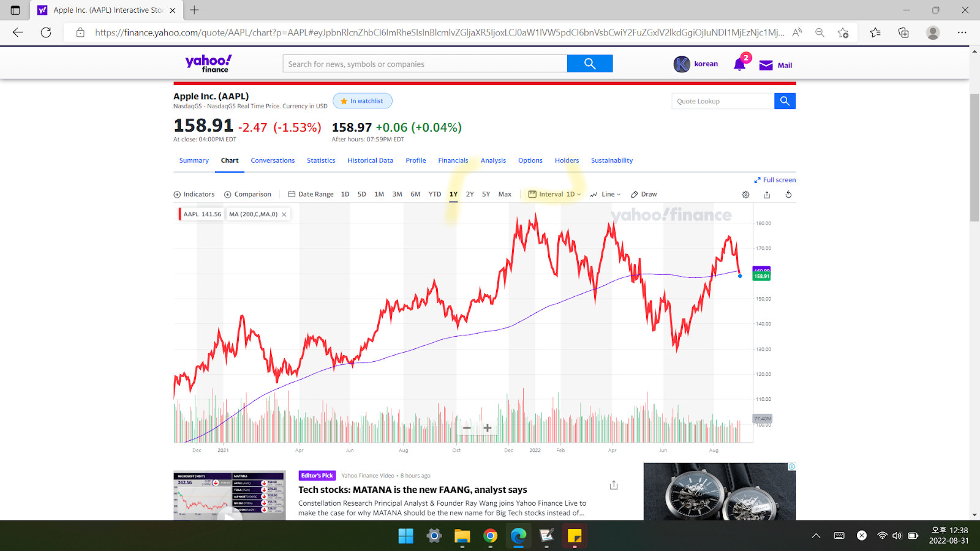Open browser settings ellipsis menu

click(x=962, y=32)
